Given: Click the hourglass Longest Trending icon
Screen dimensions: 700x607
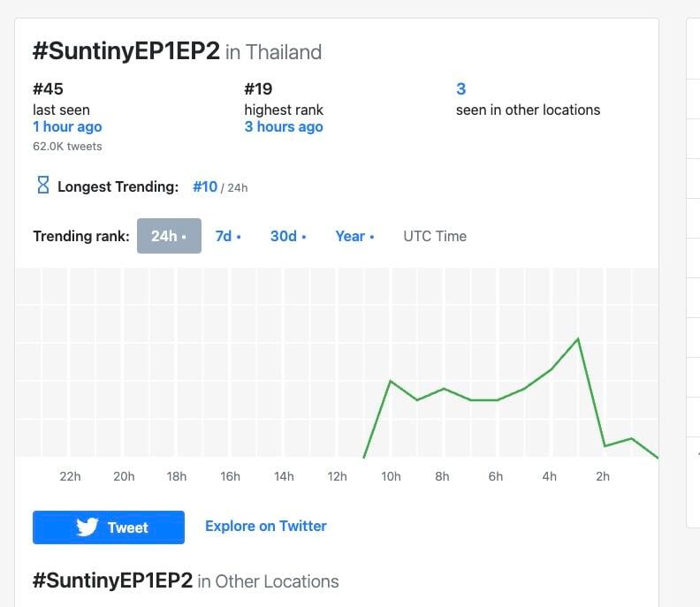Looking at the screenshot, I should click(x=43, y=185).
